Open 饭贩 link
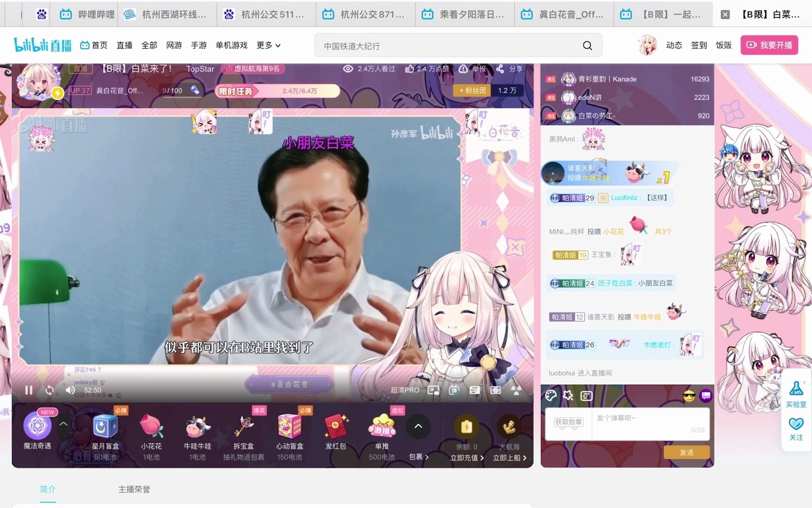The image size is (812, 508). click(x=723, y=45)
